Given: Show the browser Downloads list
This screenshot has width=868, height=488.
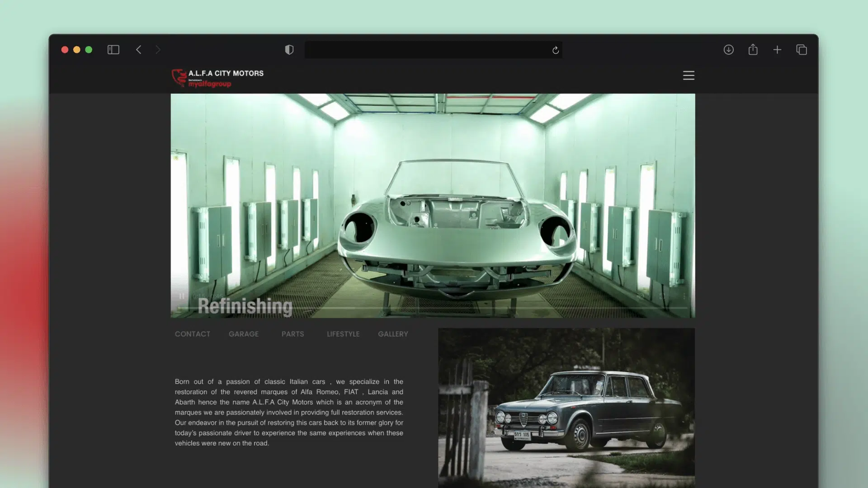Looking at the screenshot, I should point(729,50).
